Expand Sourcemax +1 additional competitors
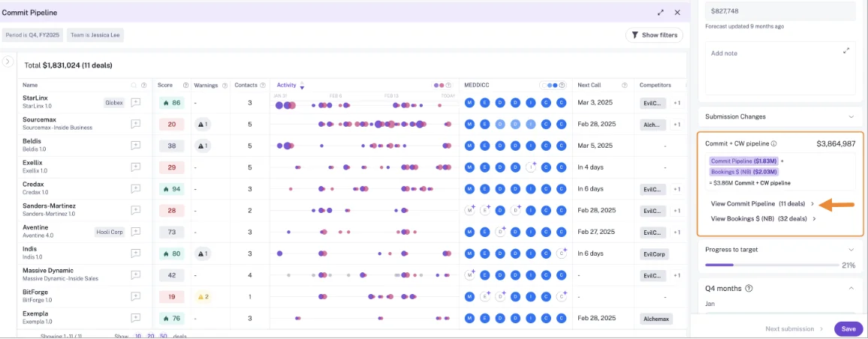The height and width of the screenshot is (339, 868). click(x=677, y=124)
